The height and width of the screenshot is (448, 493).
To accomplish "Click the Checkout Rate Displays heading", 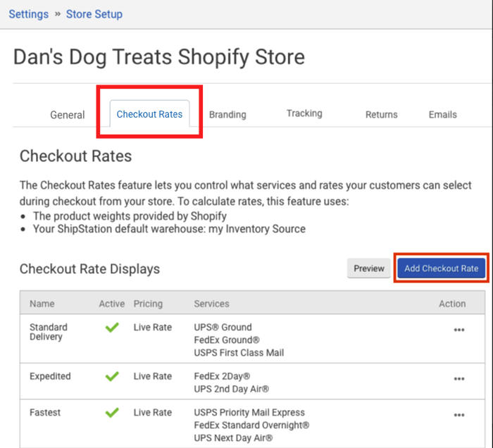I will 89,269.
